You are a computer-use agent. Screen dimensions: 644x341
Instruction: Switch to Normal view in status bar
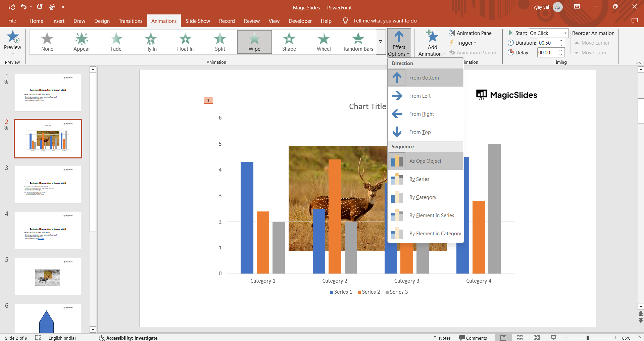tap(503, 338)
